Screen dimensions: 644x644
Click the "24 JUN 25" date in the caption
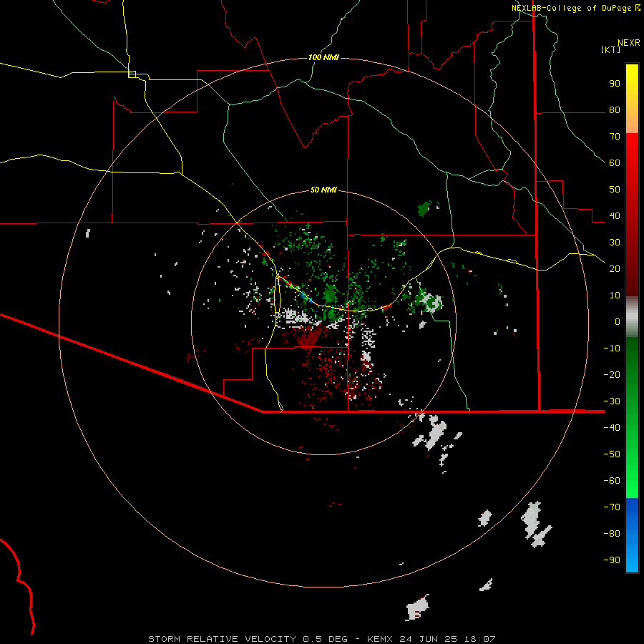point(428,639)
